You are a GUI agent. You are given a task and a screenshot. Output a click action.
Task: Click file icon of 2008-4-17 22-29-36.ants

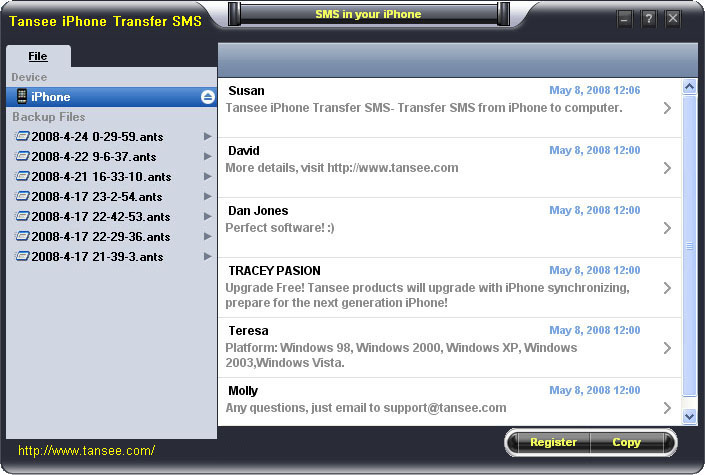coord(22,236)
